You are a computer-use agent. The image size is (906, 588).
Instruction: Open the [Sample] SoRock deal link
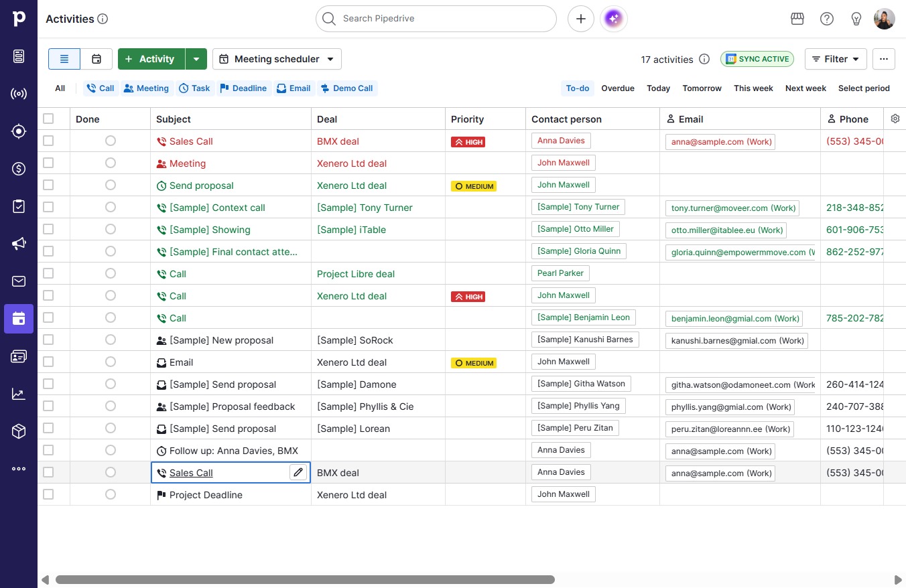click(355, 340)
